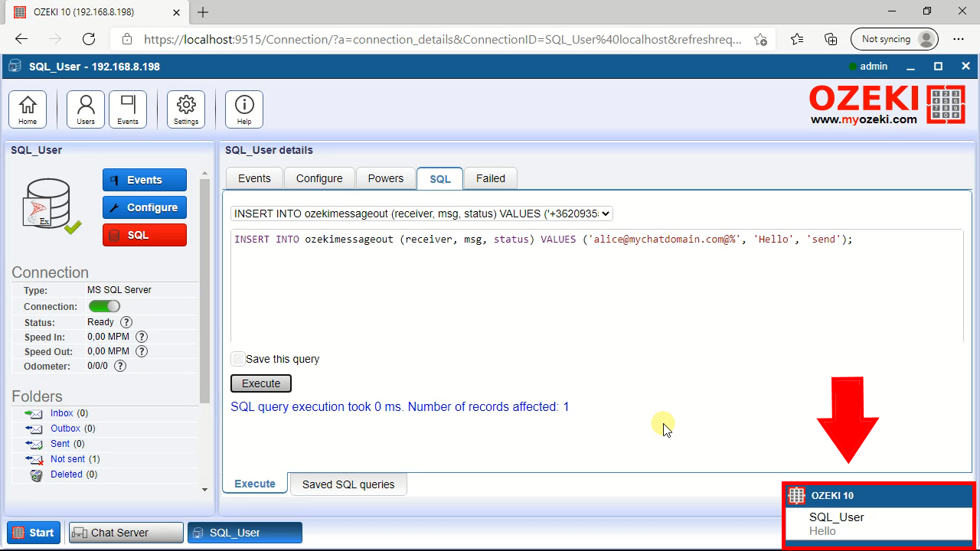Click the Help info icon

pos(244,109)
